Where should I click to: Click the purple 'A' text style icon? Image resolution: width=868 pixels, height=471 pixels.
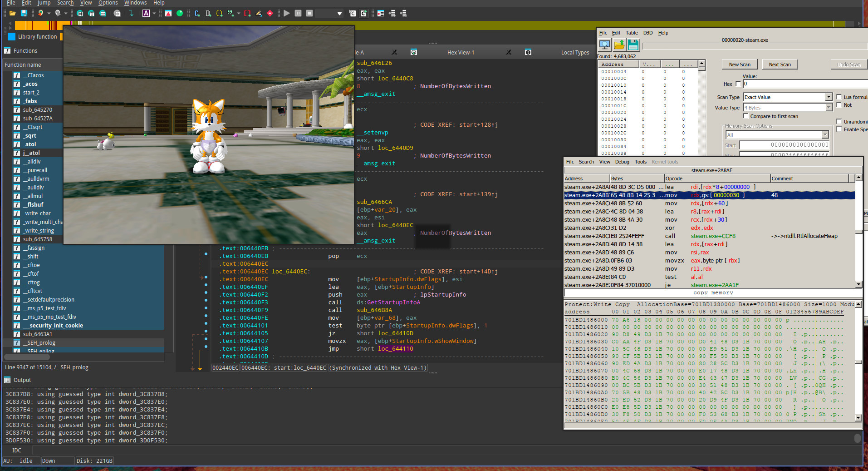click(x=146, y=13)
